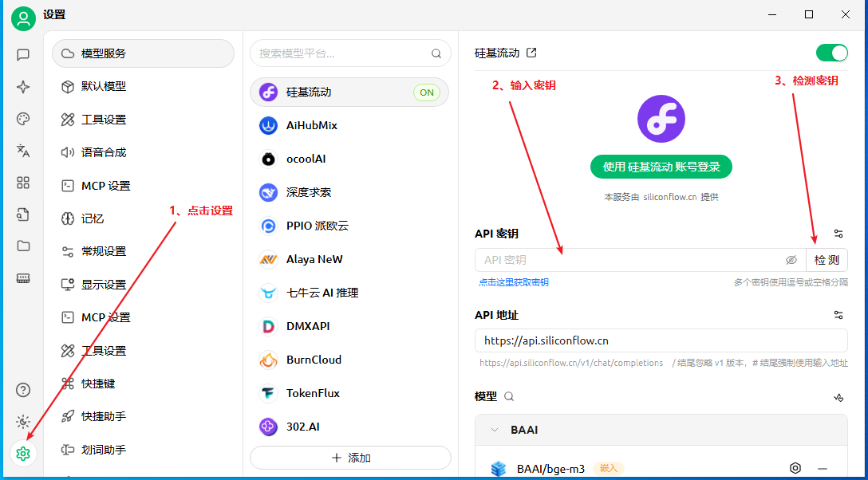Open the mini apps grid icon
The height and width of the screenshot is (480, 868).
pyautogui.click(x=23, y=183)
